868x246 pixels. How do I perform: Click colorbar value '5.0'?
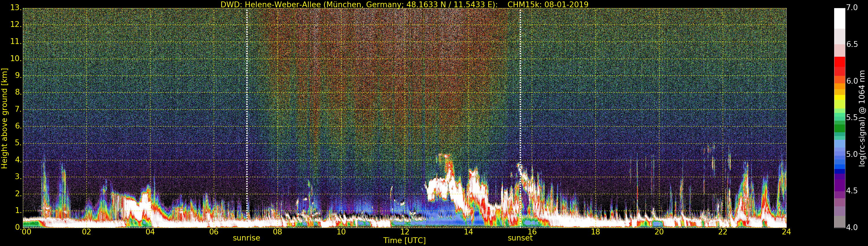(852, 154)
